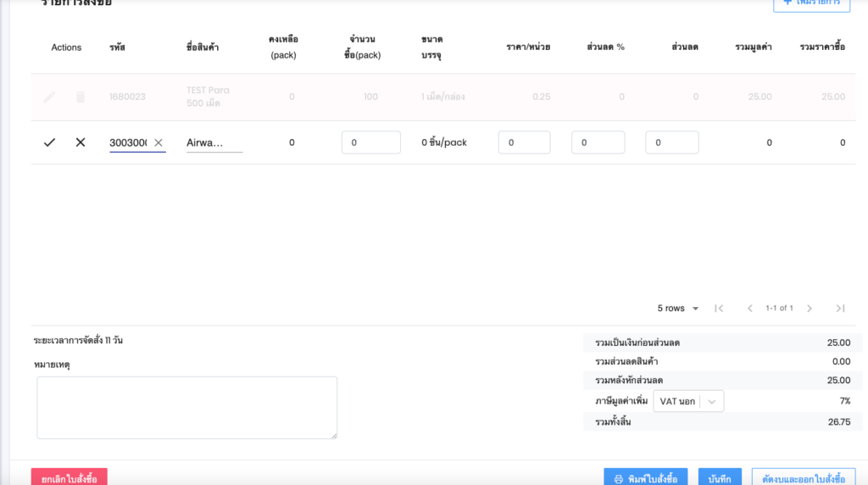
Task: Clear the product code field with its X
Action: 158,142
